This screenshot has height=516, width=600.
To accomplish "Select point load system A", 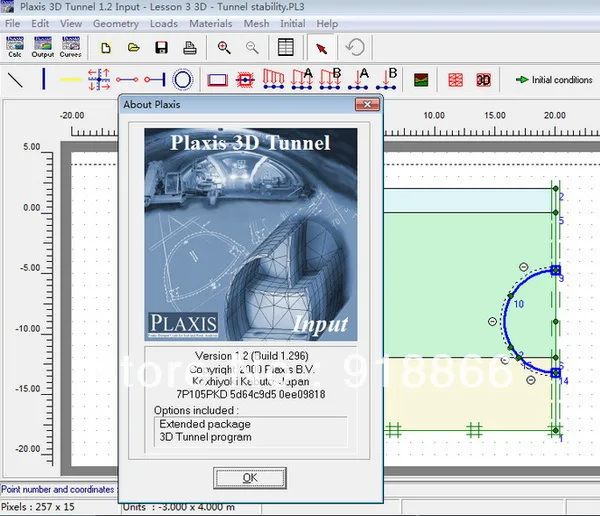I will coord(358,79).
